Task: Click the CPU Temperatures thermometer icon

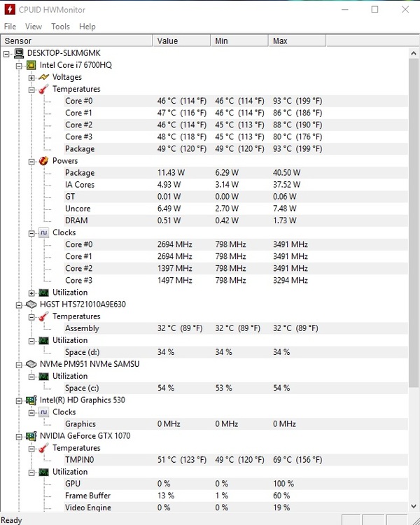Action: (44, 89)
